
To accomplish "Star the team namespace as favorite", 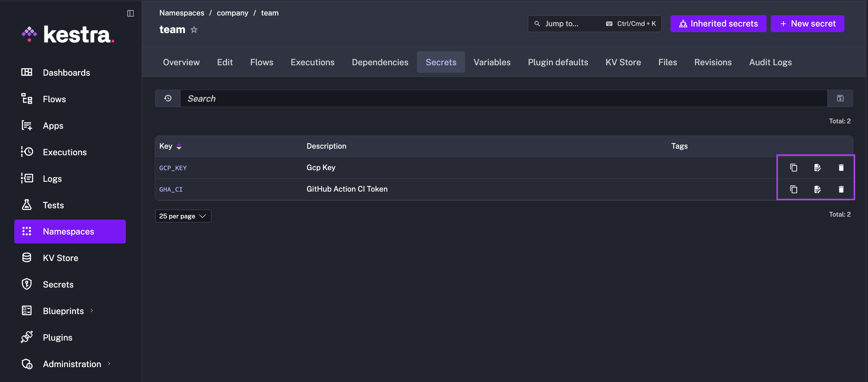I will pos(194,29).
